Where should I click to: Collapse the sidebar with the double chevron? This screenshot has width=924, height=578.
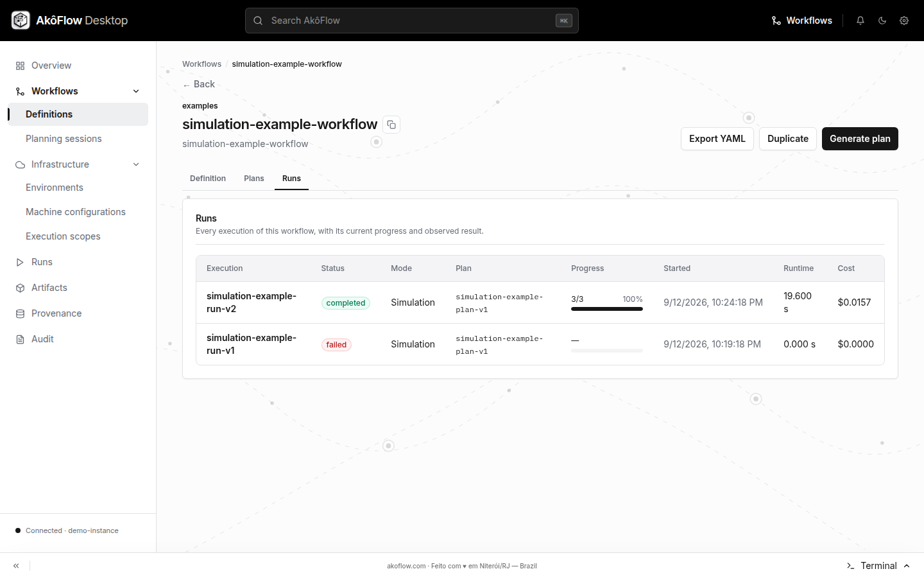click(x=16, y=566)
